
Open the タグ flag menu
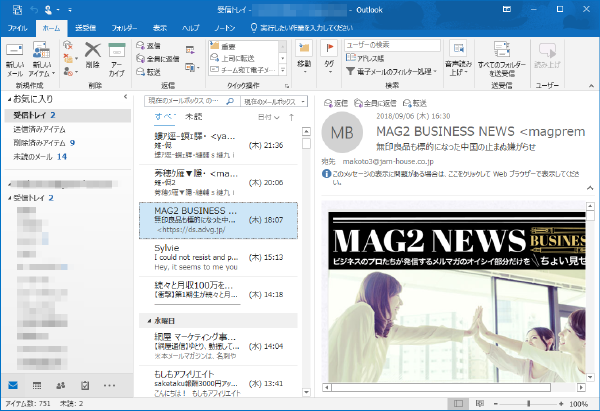click(329, 57)
